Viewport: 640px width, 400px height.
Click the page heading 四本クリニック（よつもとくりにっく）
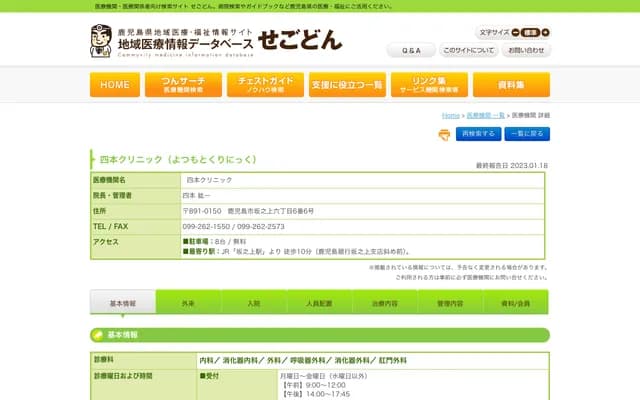pos(178,160)
